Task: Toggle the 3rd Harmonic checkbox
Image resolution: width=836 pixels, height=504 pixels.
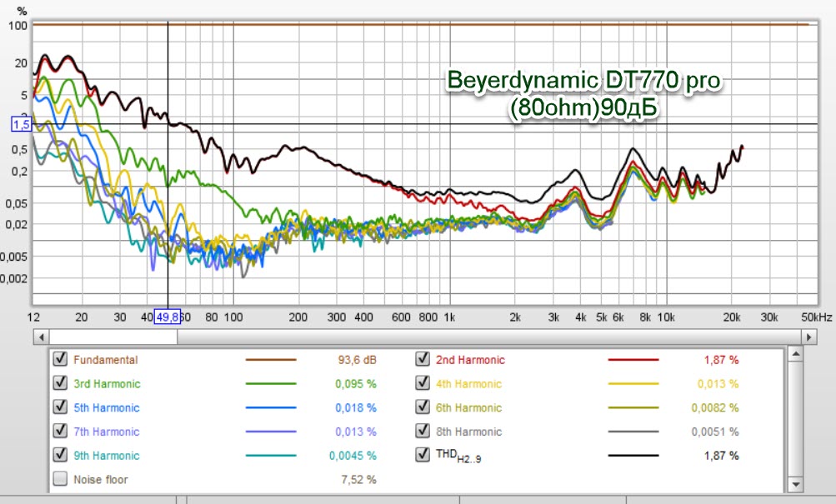Action: pyautogui.click(x=60, y=384)
